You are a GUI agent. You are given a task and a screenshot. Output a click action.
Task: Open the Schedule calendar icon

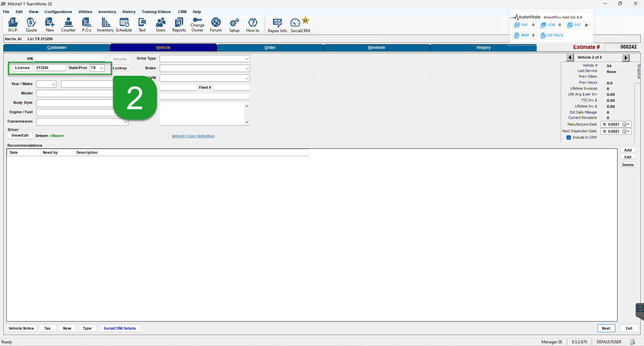pyautogui.click(x=124, y=25)
